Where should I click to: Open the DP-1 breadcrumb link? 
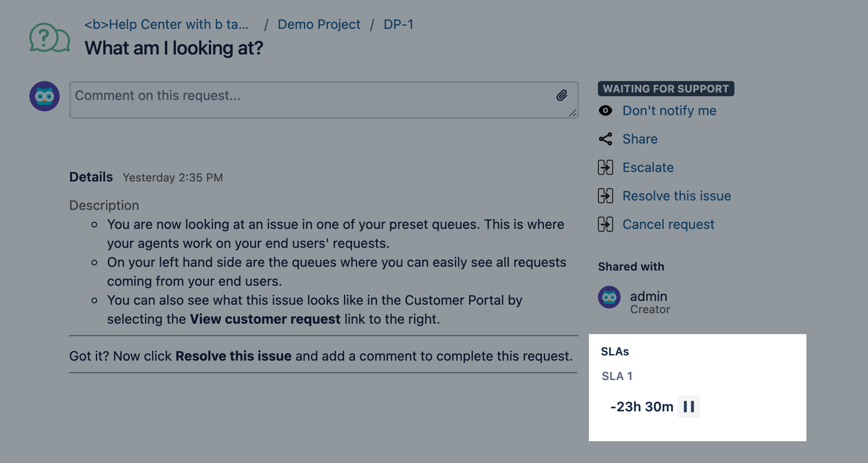[398, 25]
